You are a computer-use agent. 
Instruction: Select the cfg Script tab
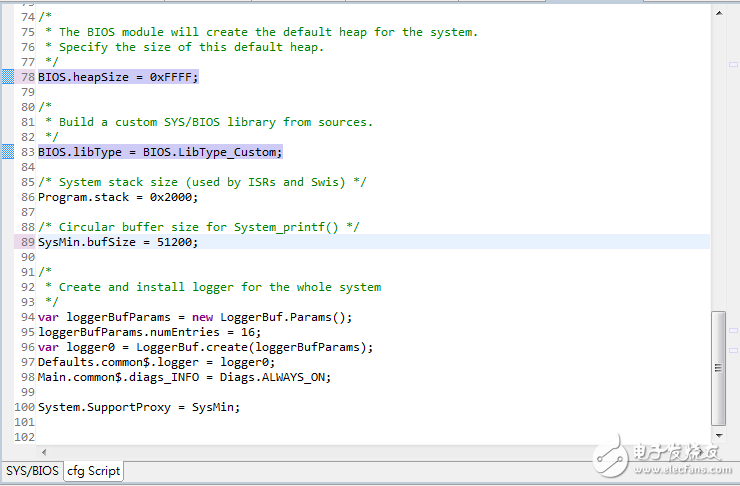[x=93, y=471]
